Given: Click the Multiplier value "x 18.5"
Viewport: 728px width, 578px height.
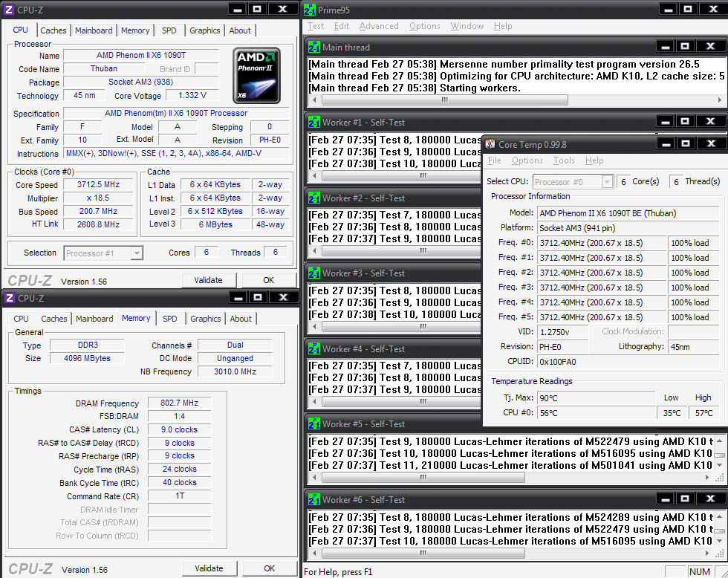Looking at the screenshot, I should pyautogui.click(x=98, y=198).
